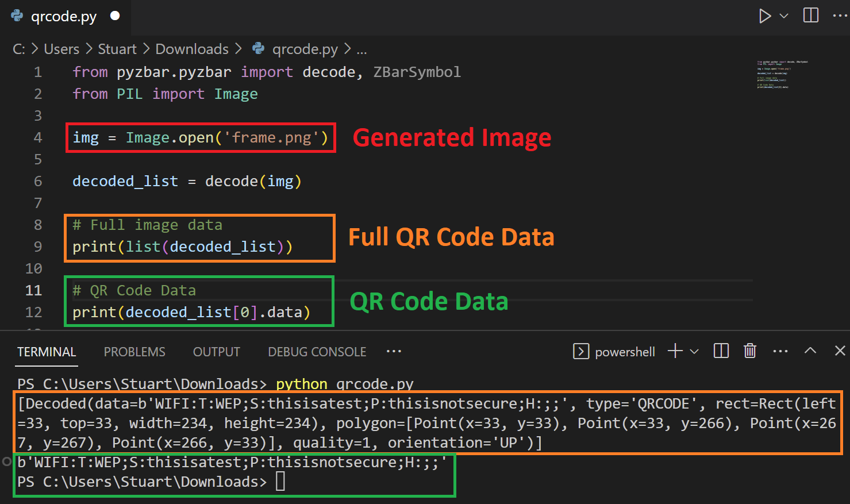This screenshot has width=850, height=504.
Task: Split the editor to the right
Action: pyautogui.click(x=810, y=16)
